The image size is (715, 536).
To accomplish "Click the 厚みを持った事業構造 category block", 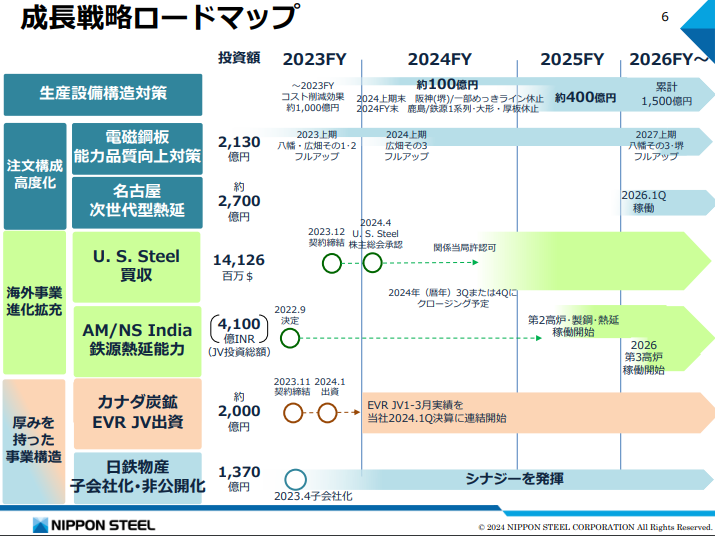I will tap(36, 440).
